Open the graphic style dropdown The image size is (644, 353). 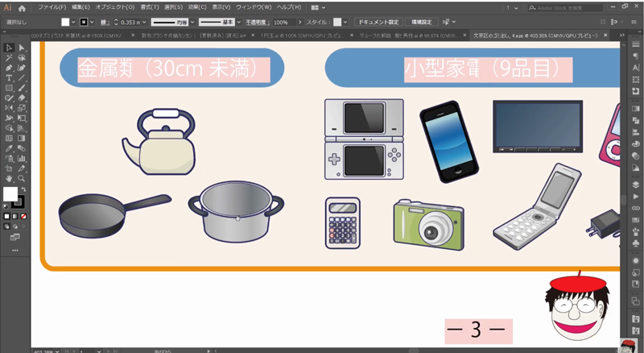pos(345,23)
